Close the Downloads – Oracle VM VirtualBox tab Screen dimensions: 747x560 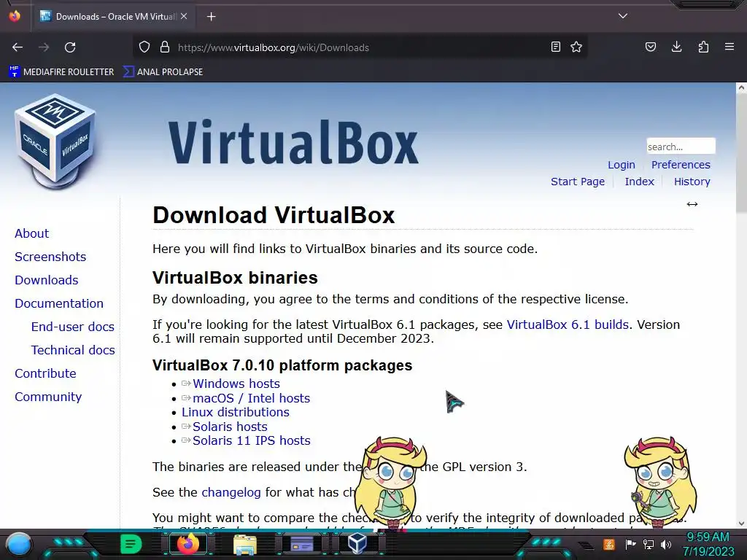pyautogui.click(x=184, y=16)
